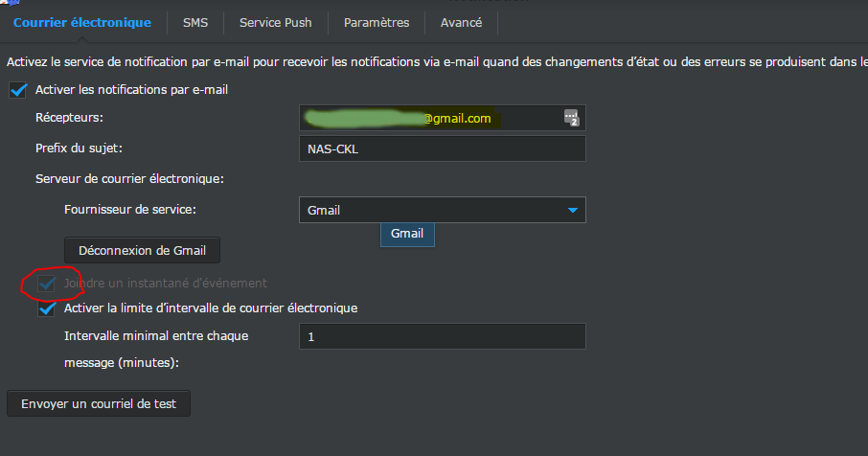Disable the 'Activer les notifications par e-mail' checkbox
The image size is (868, 456).
(x=18, y=90)
